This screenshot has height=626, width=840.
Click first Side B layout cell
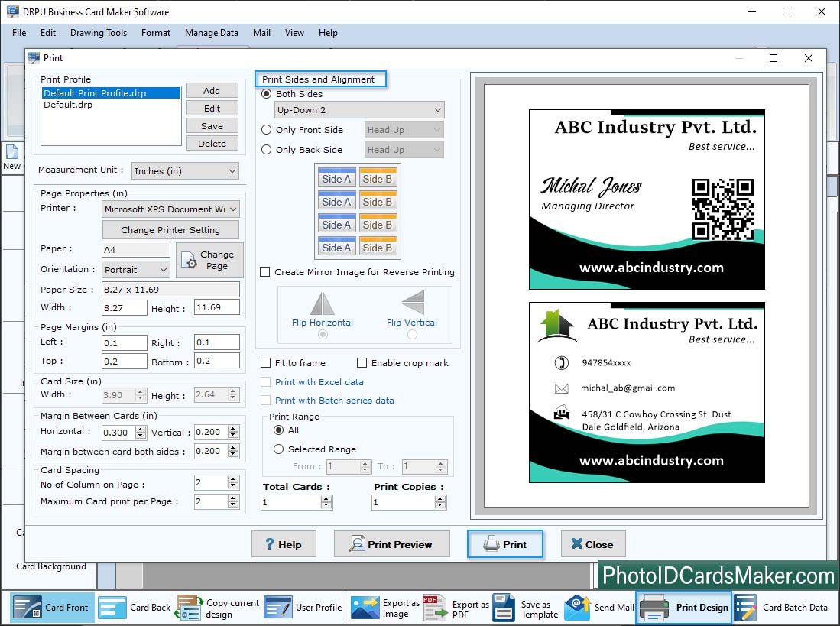click(x=378, y=177)
